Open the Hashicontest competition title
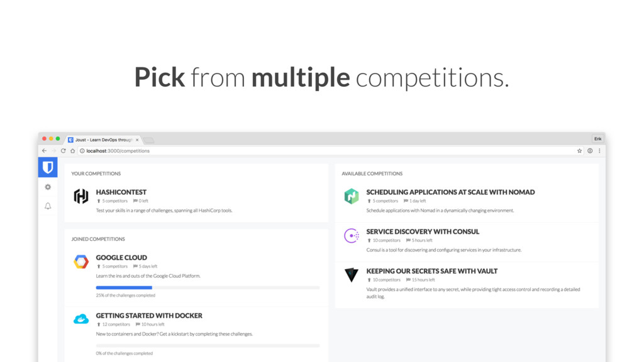The width and height of the screenshot is (644, 362). 121,192
